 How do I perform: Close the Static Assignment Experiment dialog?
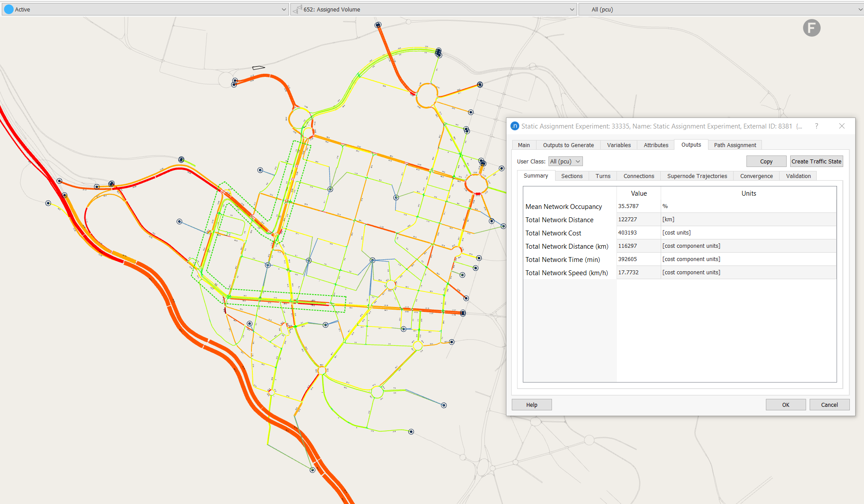tap(841, 126)
